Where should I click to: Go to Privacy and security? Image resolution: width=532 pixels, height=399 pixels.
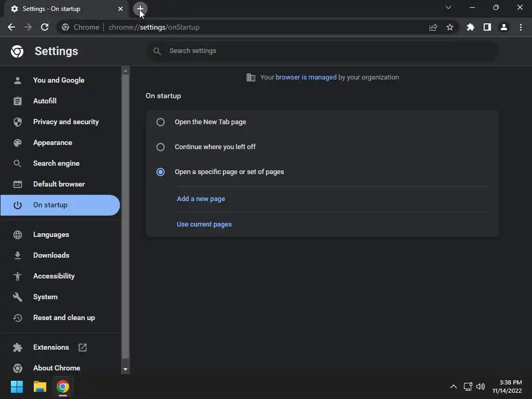click(60, 122)
